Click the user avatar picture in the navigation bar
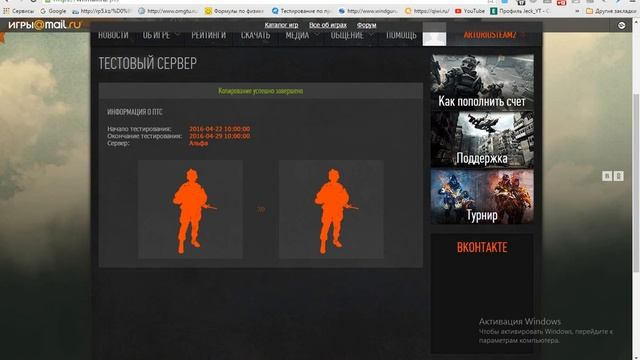This screenshot has height=360, width=640. point(434,35)
